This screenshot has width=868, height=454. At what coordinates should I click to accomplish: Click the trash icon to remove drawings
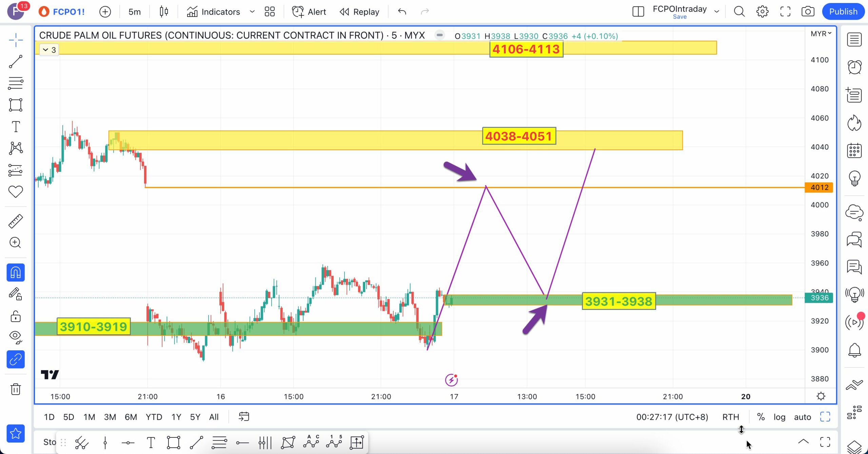[x=16, y=389]
